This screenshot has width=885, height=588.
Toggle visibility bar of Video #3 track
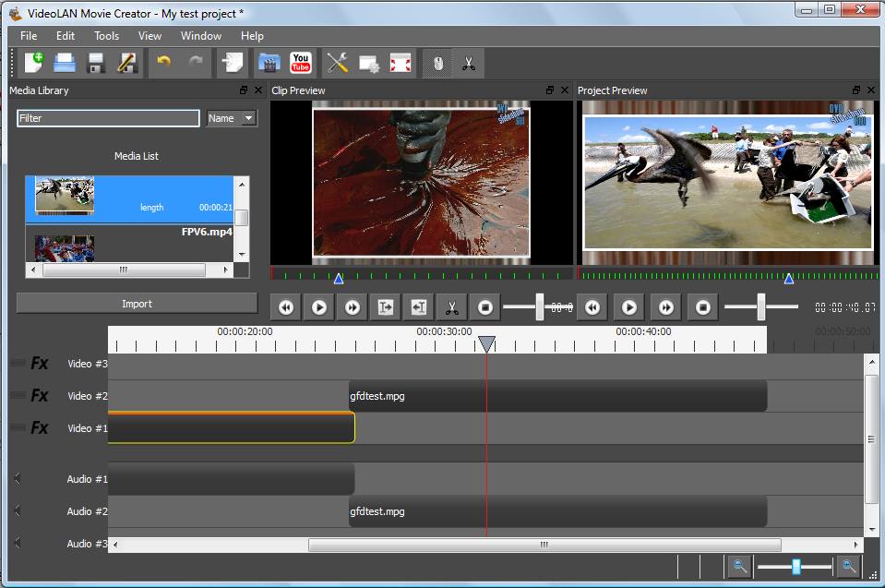18,364
